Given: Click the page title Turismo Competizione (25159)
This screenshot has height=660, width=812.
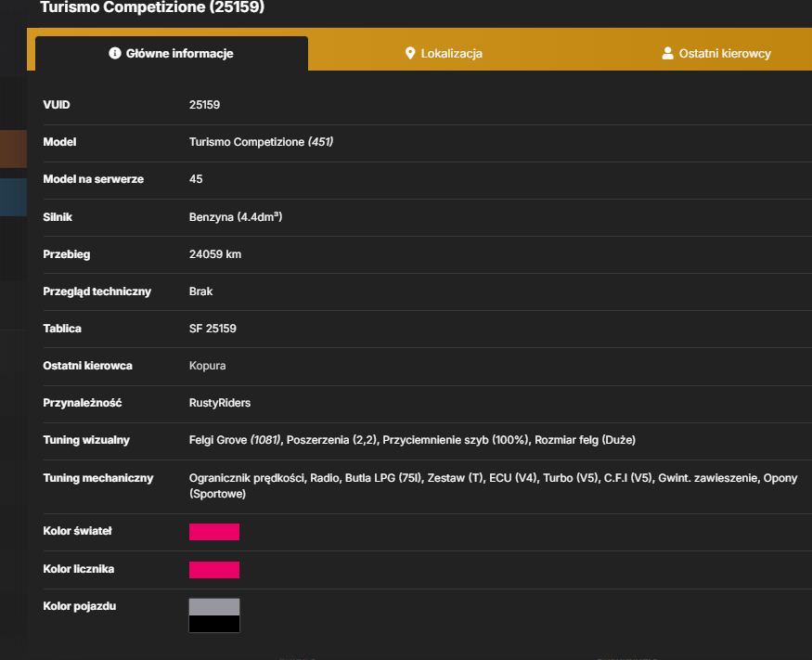Looking at the screenshot, I should pos(152,7).
